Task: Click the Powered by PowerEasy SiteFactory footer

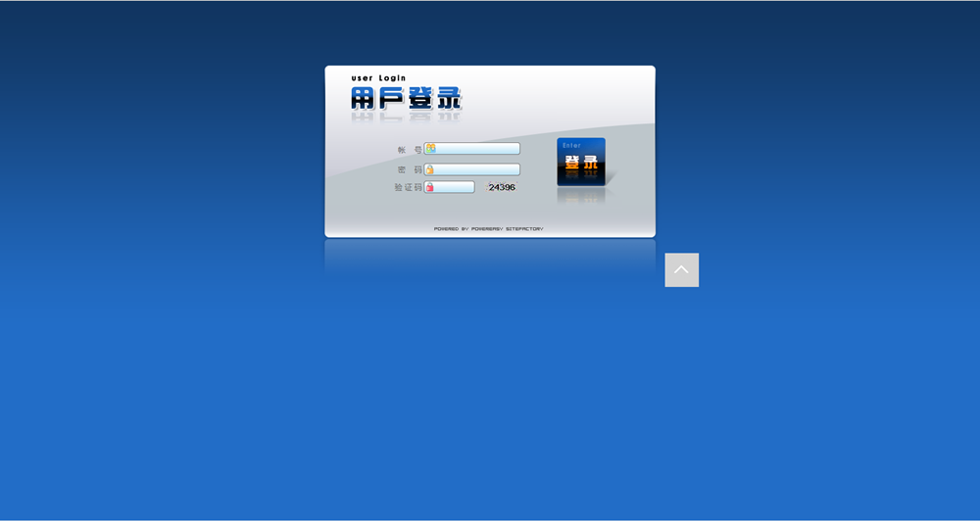Action: point(488,229)
